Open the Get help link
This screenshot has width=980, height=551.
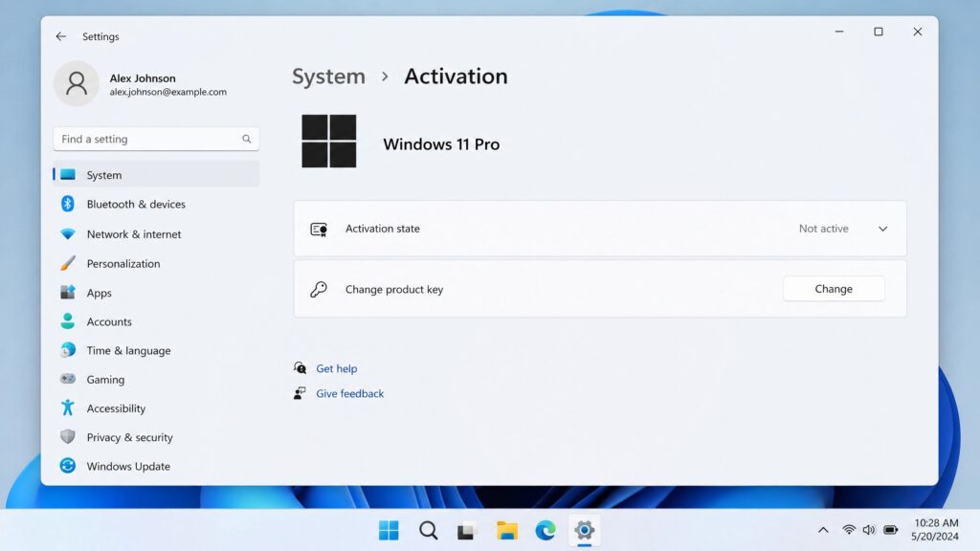click(x=336, y=368)
